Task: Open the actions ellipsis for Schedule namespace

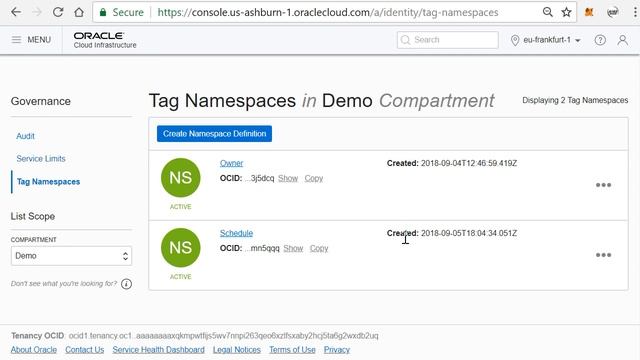Action: [x=603, y=255]
